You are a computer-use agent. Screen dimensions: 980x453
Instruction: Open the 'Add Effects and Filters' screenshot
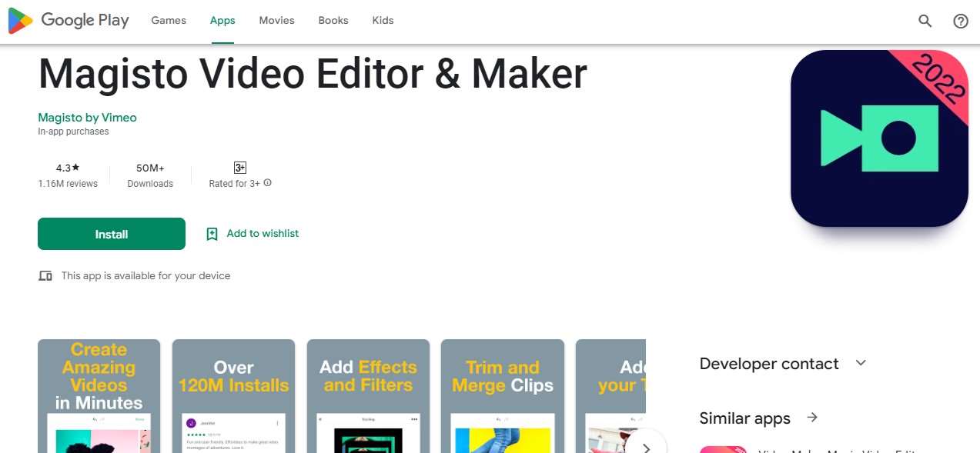click(368, 396)
